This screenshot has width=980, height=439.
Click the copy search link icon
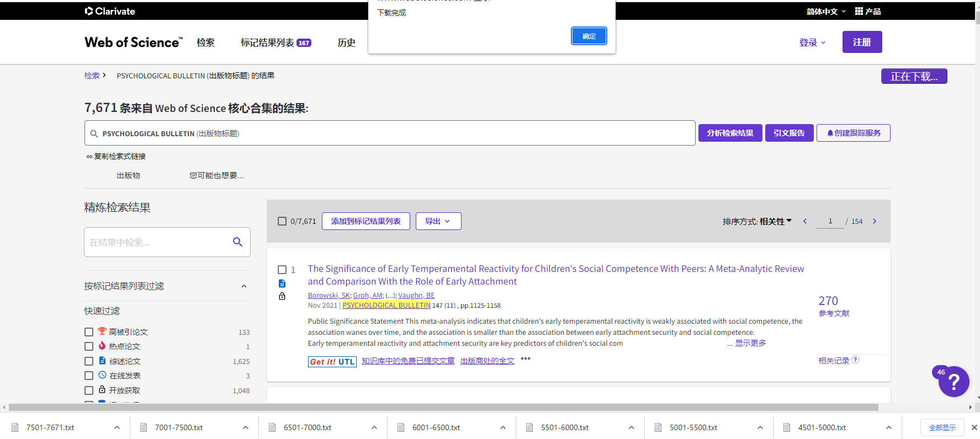coord(89,157)
